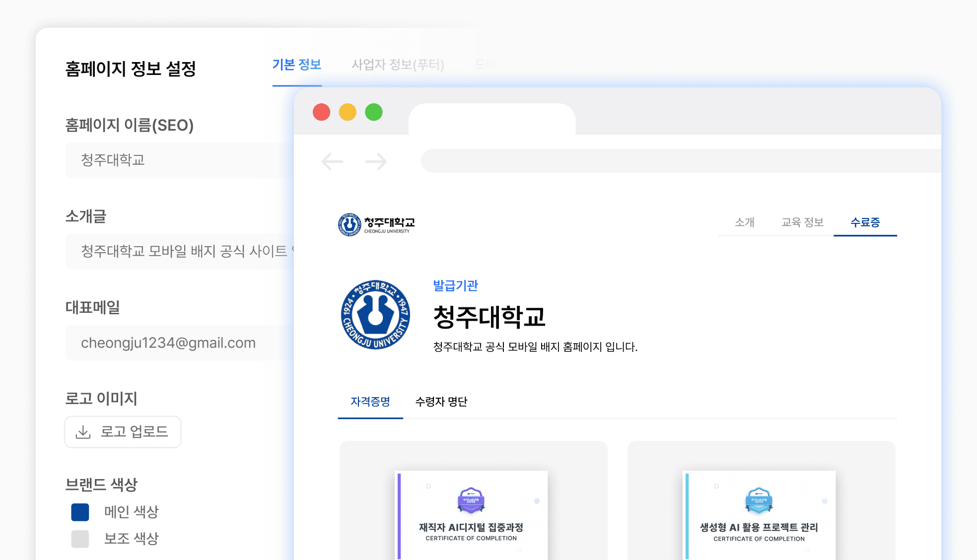Click the 로고 업로드 button

pyautogui.click(x=123, y=432)
